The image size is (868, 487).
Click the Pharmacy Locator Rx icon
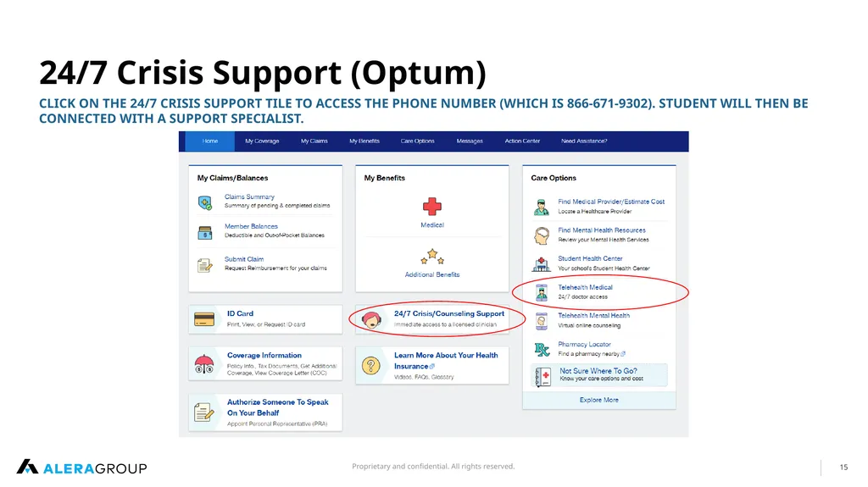tap(542, 349)
